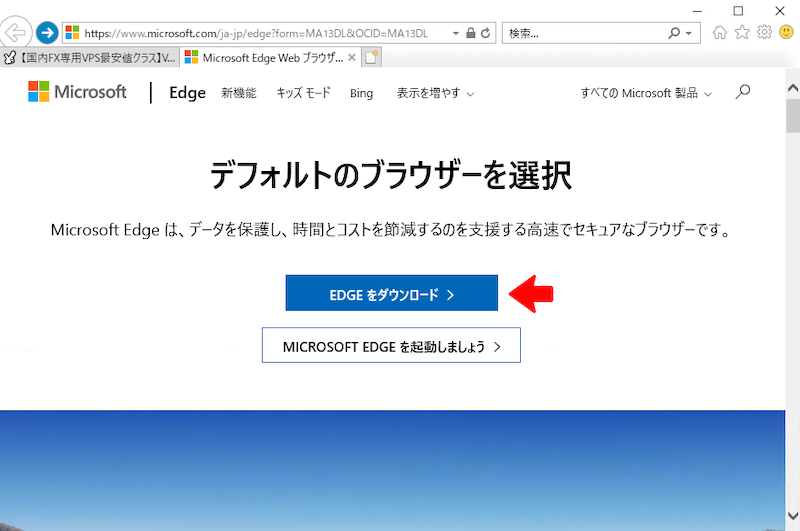Viewport: 800px width, 531px height.
Task: Click the page scrollbar down arrow
Action: click(x=792, y=515)
